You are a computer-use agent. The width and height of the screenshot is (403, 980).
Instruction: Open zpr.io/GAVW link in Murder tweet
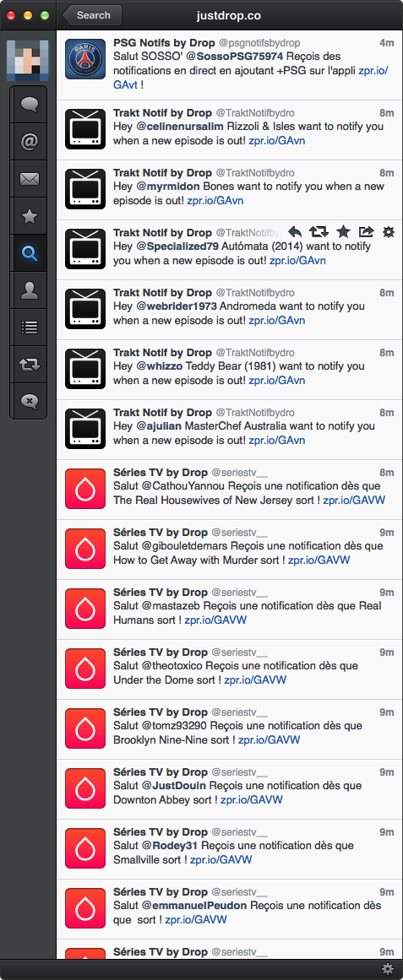pos(319,560)
